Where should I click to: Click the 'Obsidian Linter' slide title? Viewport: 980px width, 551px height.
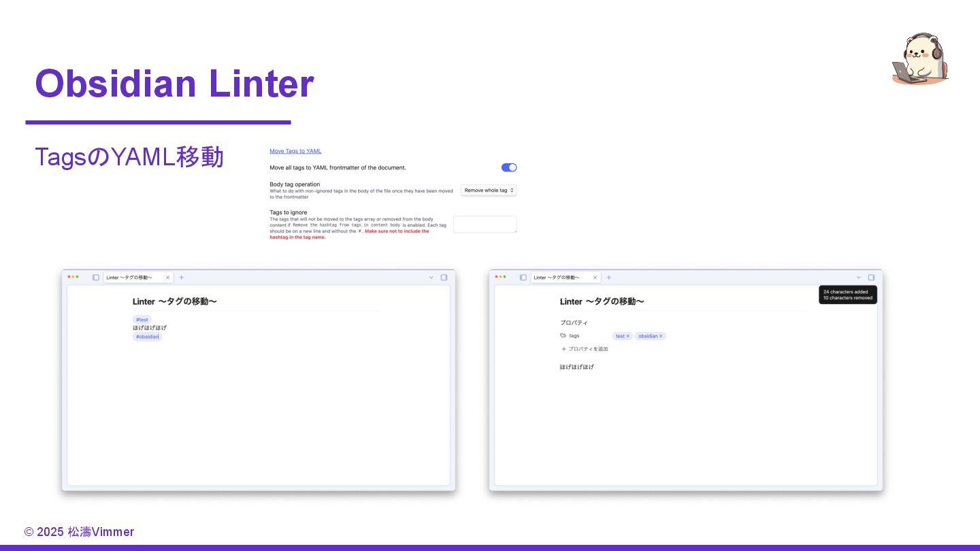pyautogui.click(x=175, y=84)
